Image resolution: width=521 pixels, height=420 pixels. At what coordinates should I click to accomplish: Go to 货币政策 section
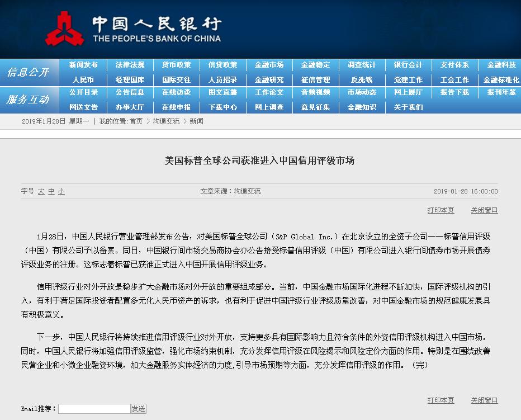pos(177,65)
